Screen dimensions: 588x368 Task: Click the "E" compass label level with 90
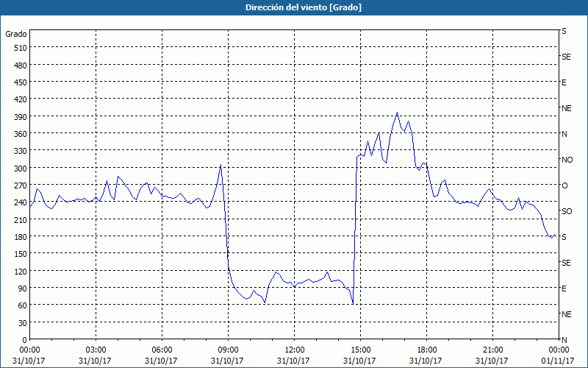[564, 289]
